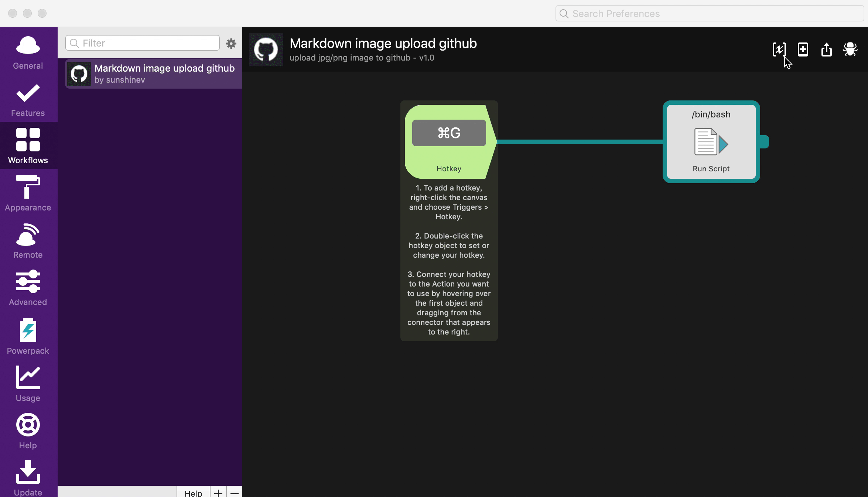
Task: Open the Help section in sidebar
Action: [x=28, y=431]
